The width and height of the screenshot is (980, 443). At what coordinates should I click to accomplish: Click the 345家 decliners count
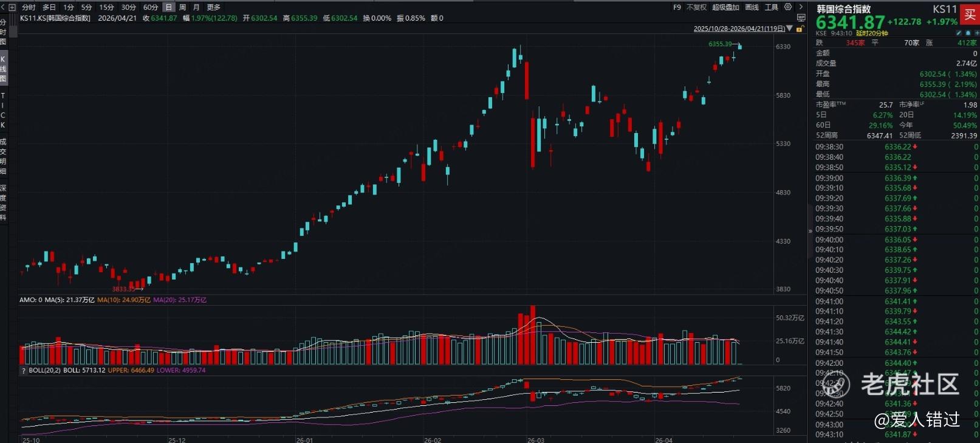coord(855,43)
